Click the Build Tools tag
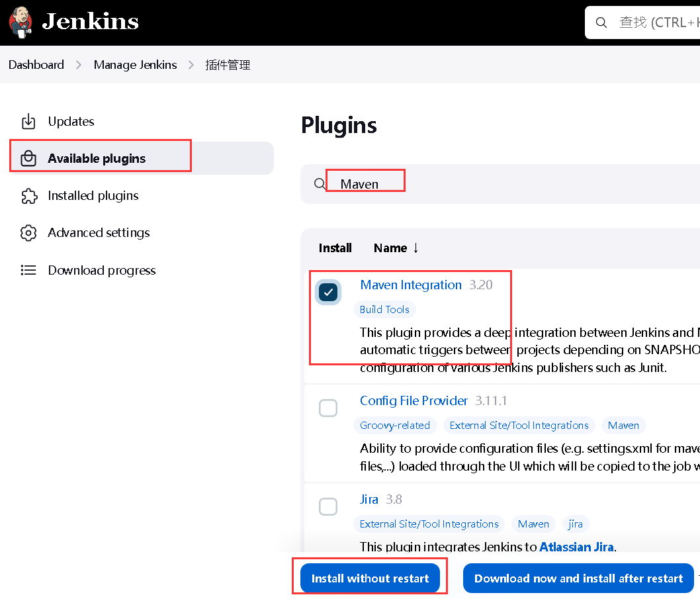700x599 pixels. [x=384, y=310]
